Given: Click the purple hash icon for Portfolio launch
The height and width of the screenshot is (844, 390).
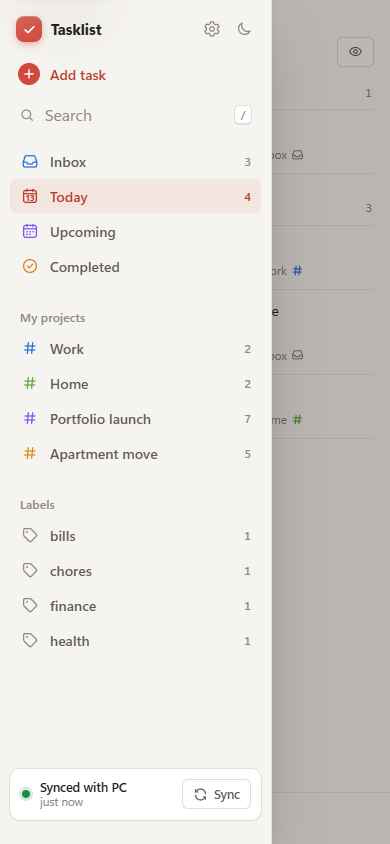Looking at the screenshot, I should click(x=30, y=418).
